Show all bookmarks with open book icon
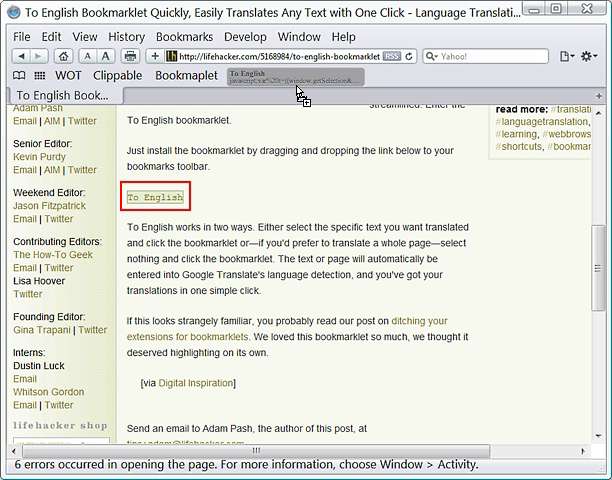 [19, 75]
